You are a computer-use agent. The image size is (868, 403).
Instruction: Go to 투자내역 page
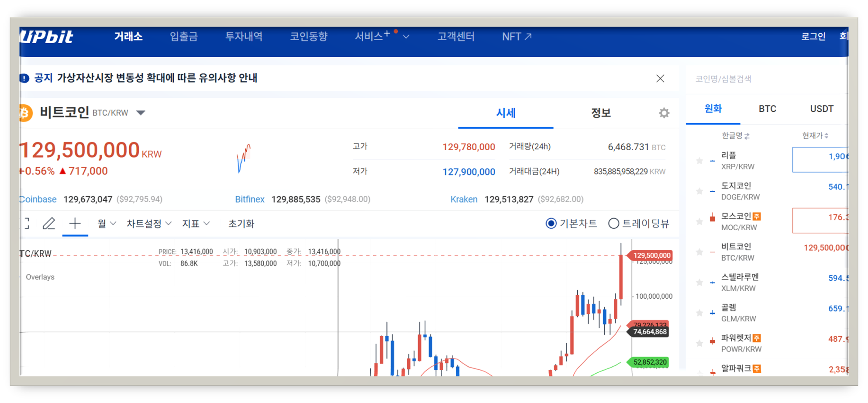[244, 37]
